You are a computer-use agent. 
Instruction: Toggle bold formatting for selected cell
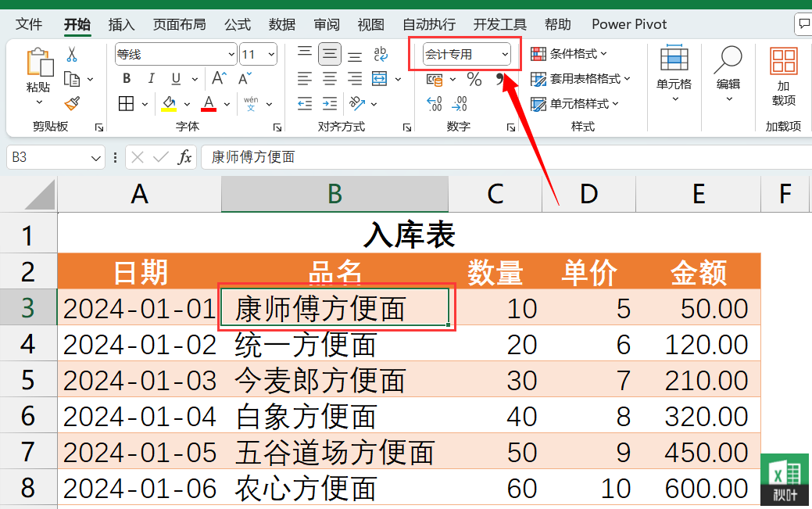tap(127, 78)
